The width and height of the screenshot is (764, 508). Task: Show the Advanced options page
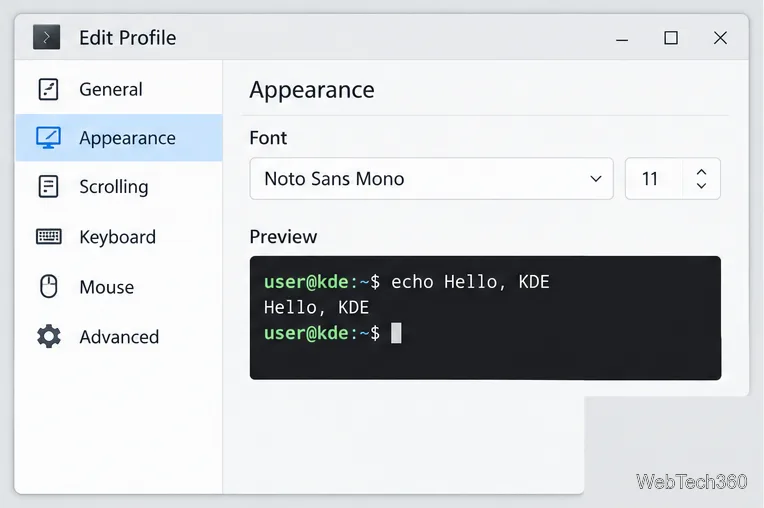pos(119,337)
